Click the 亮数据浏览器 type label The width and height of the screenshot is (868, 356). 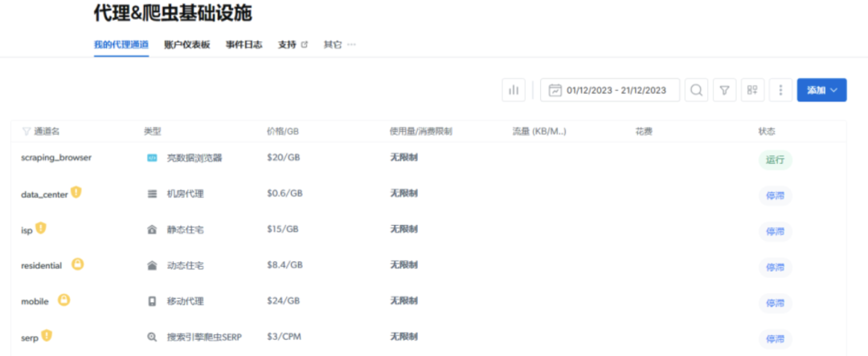(x=194, y=158)
